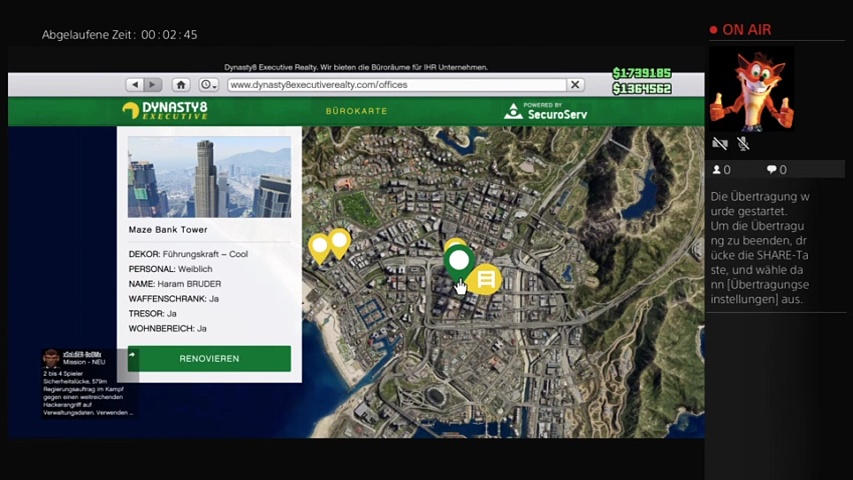Open the browser history dropdown
The width and height of the screenshot is (853, 480).
click(208, 85)
